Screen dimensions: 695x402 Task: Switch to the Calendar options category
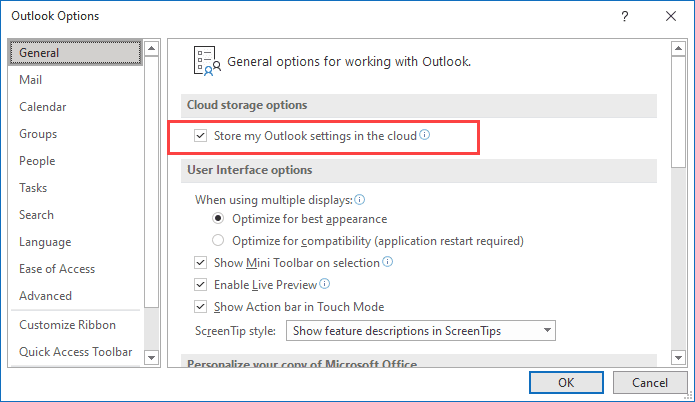click(x=43, y=107)
